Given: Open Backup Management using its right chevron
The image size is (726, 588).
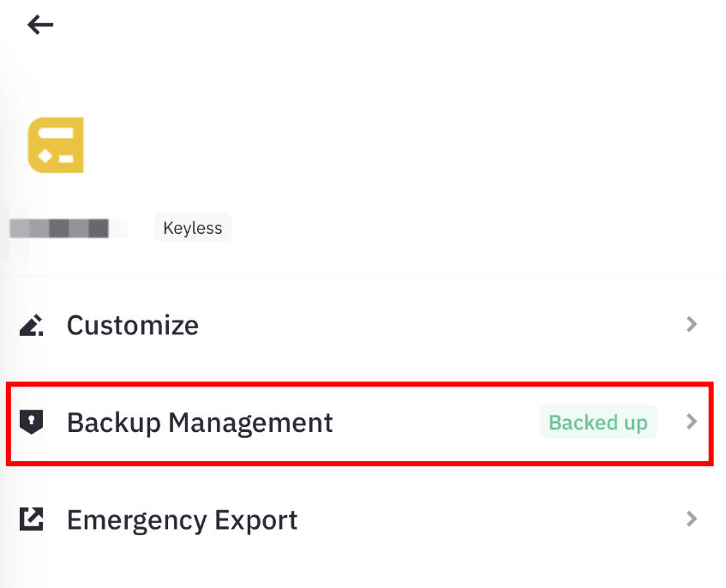Looking at the screenshot, I should (x=693, y=423).
